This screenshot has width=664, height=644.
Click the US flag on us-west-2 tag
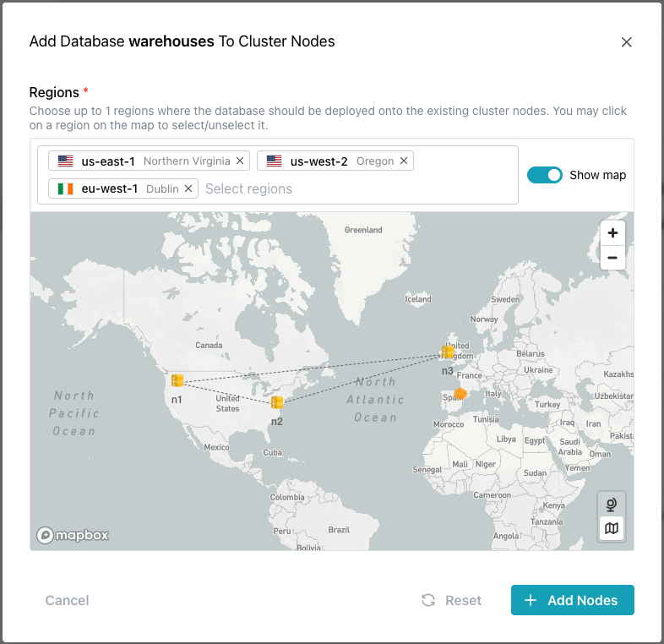pyautogui.click(x=274, y=161)
